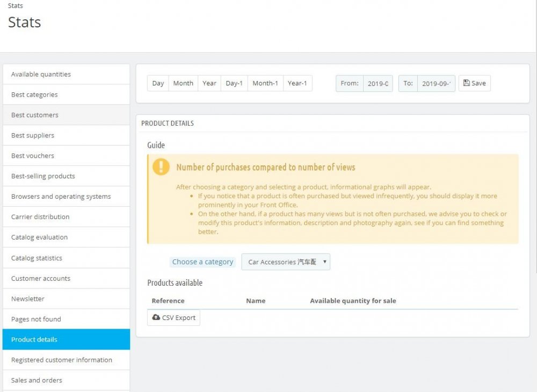Choose the Day-1 range button

pyautogui.click(x=234, y=83)
